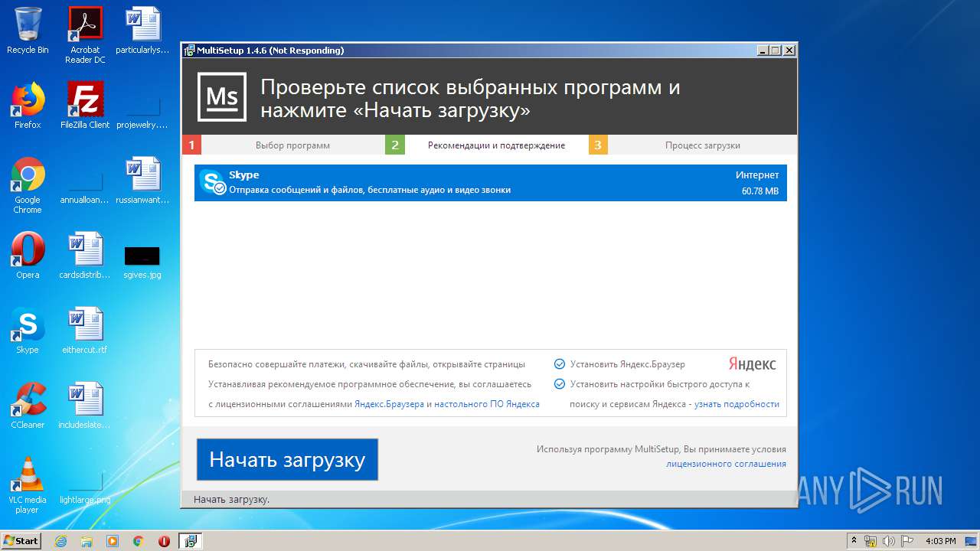The image size is (980, 551).
Task: Open the particularlys Word document icon
Action: tap(142, 31)
